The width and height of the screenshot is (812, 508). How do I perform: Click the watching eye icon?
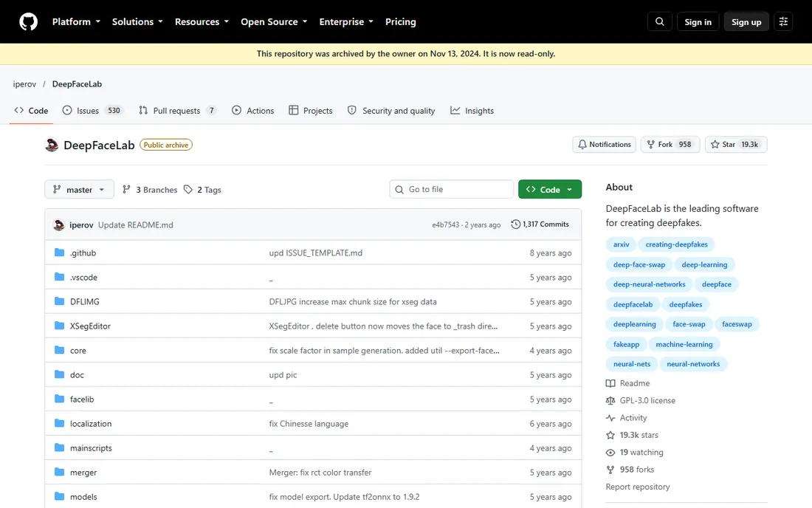coord(610,453)
